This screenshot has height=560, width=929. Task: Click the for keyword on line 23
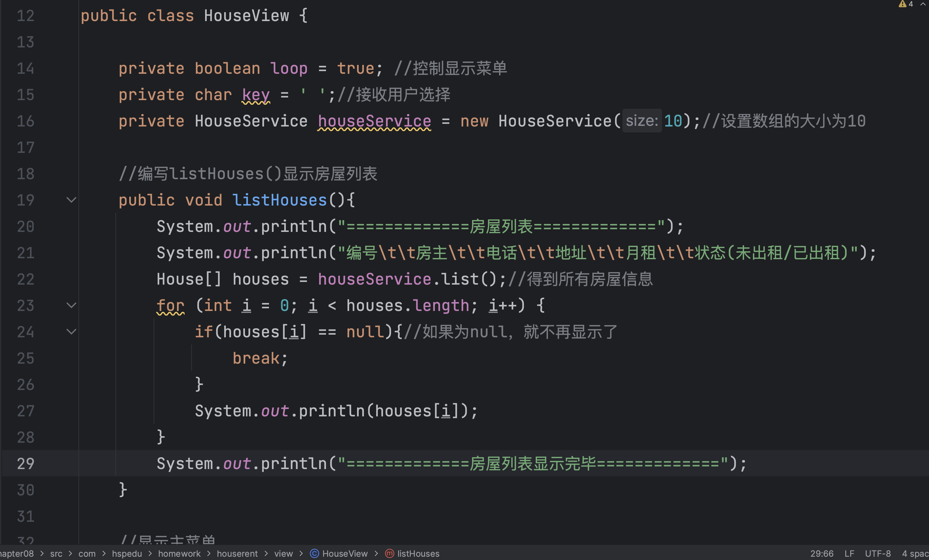[x=170, y=305]
